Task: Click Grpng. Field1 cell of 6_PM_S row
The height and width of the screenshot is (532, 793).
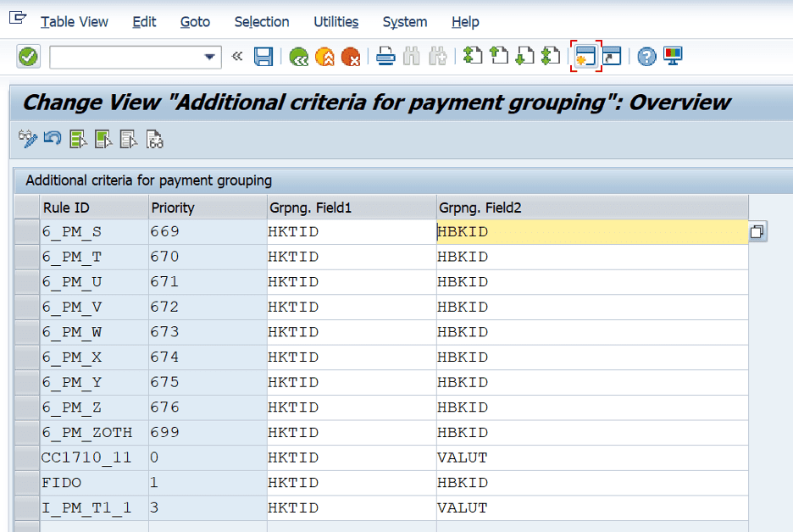Action: click(352, 231)
